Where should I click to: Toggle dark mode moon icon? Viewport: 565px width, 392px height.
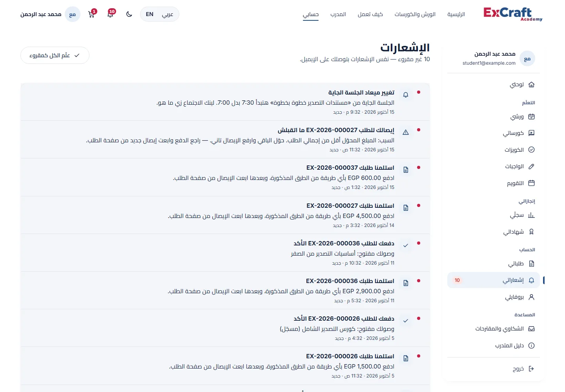[x=129, y=14]
